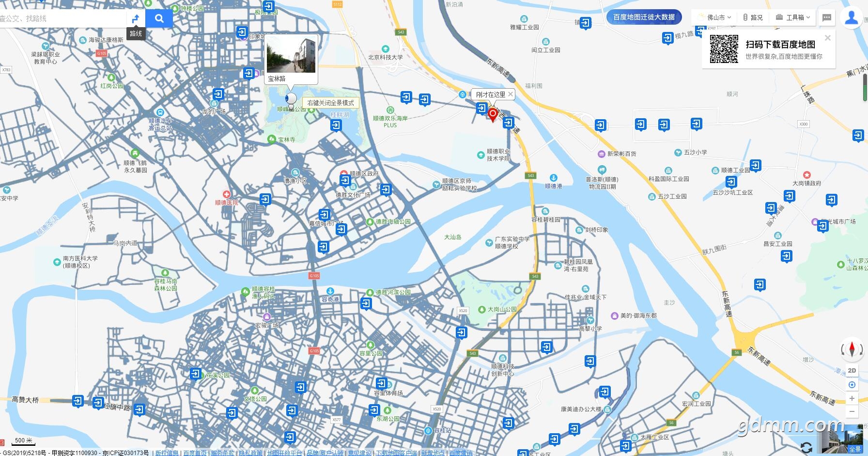868x456 pixels.
Task: Click the 顺德欢乐海岸 PLUS marker
Action: point(390,110)
